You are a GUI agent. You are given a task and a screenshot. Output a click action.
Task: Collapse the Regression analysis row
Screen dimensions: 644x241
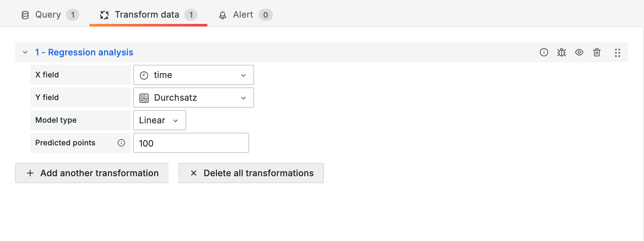(25, 52)
